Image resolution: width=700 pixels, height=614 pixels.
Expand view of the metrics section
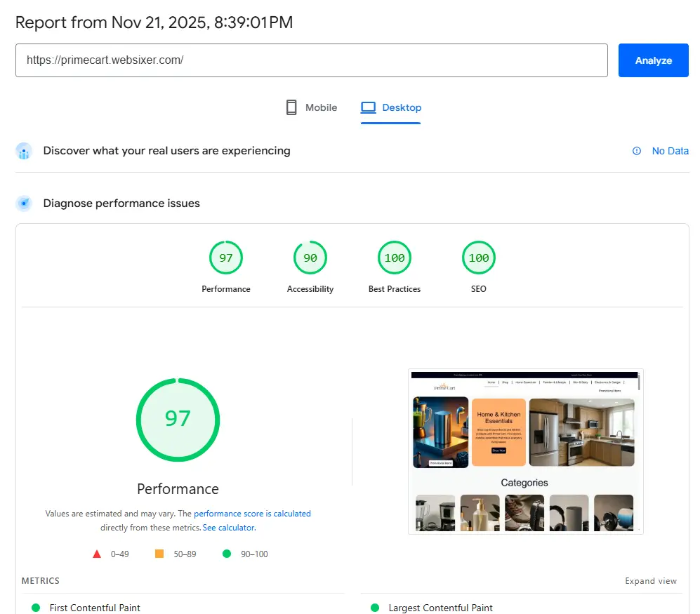[x=651, y=581]
